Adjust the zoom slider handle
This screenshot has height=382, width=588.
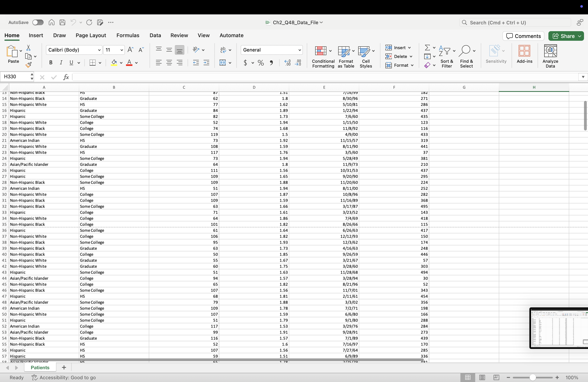533,377
